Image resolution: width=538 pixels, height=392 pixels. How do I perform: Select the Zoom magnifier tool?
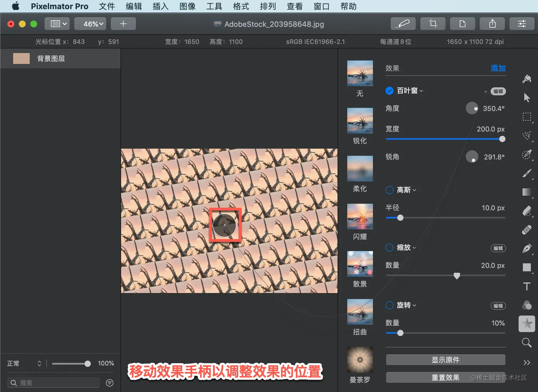tap(527, 343)
